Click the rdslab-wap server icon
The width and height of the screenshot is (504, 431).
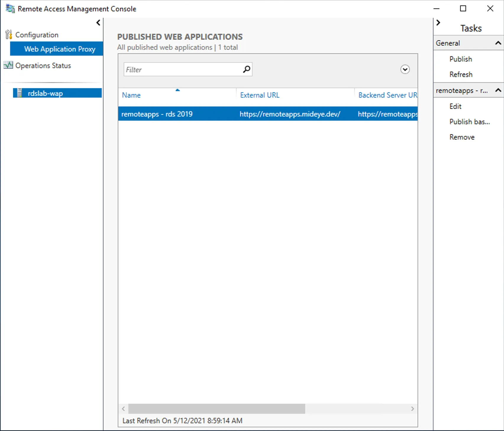click(x=20, y=93)
